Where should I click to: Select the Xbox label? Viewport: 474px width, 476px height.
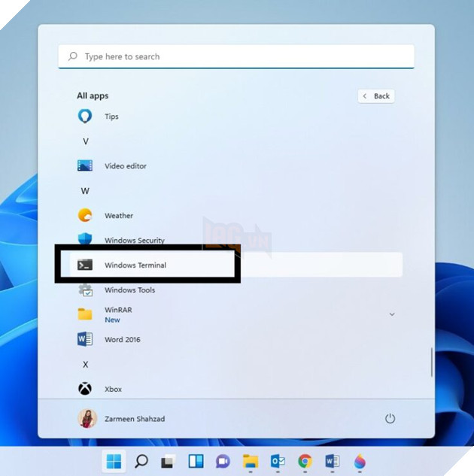click(113, 390)
